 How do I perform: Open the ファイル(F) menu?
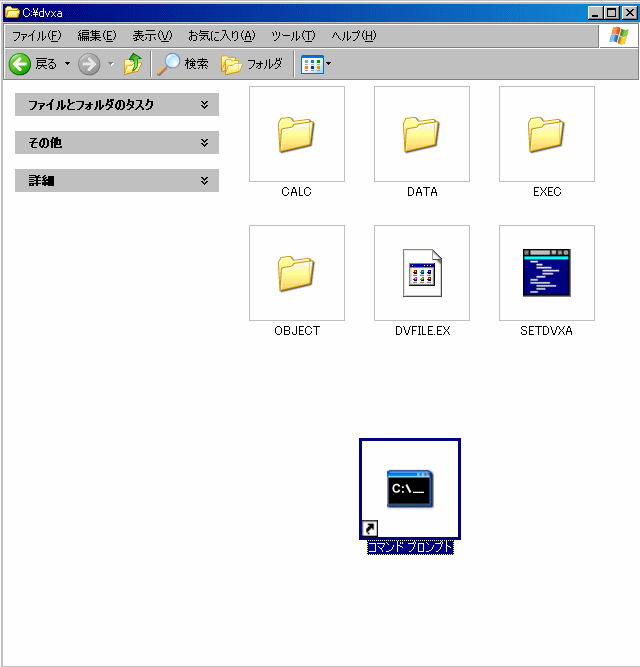[36, 36]
